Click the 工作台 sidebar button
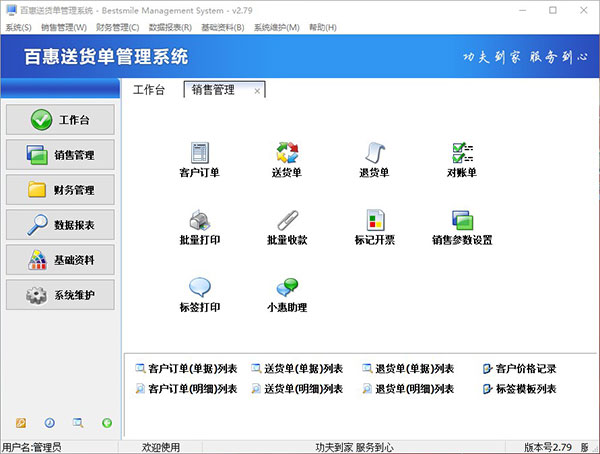 click(60, 120)
